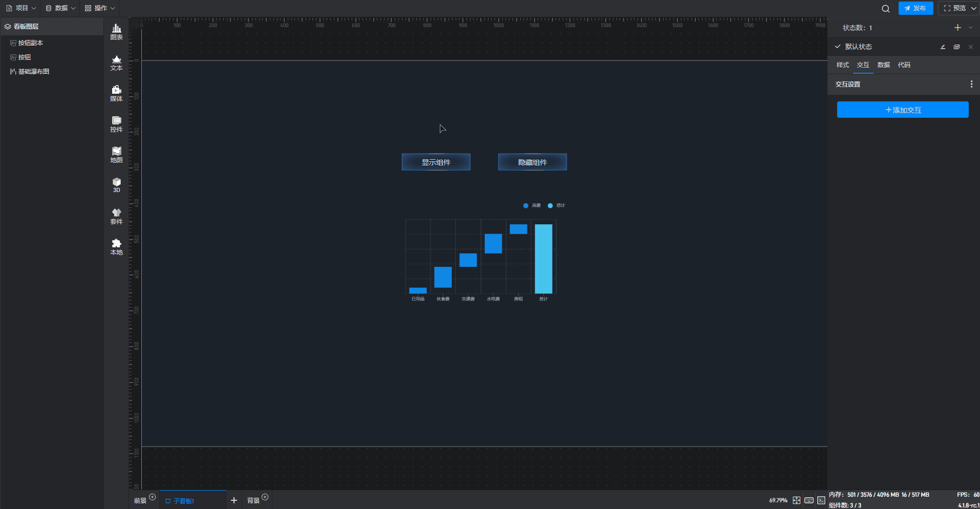
Task: Select the 前景 foreground tab
Action: click(x=140, y=501)
